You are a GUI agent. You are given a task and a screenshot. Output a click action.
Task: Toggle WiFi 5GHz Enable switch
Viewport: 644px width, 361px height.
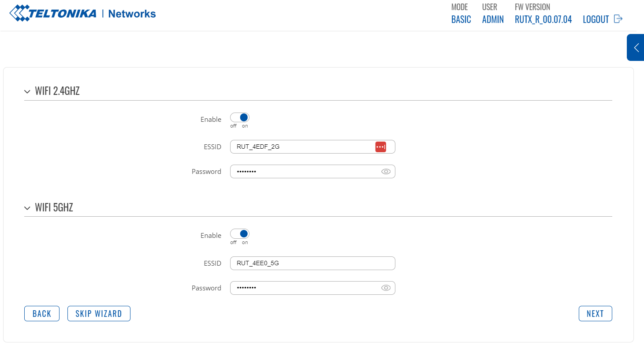click(x=240, y=234)
